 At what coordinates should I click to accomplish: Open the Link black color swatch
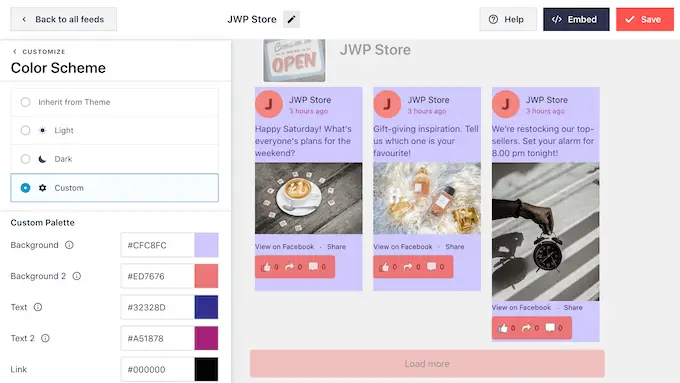pos(206,369)
